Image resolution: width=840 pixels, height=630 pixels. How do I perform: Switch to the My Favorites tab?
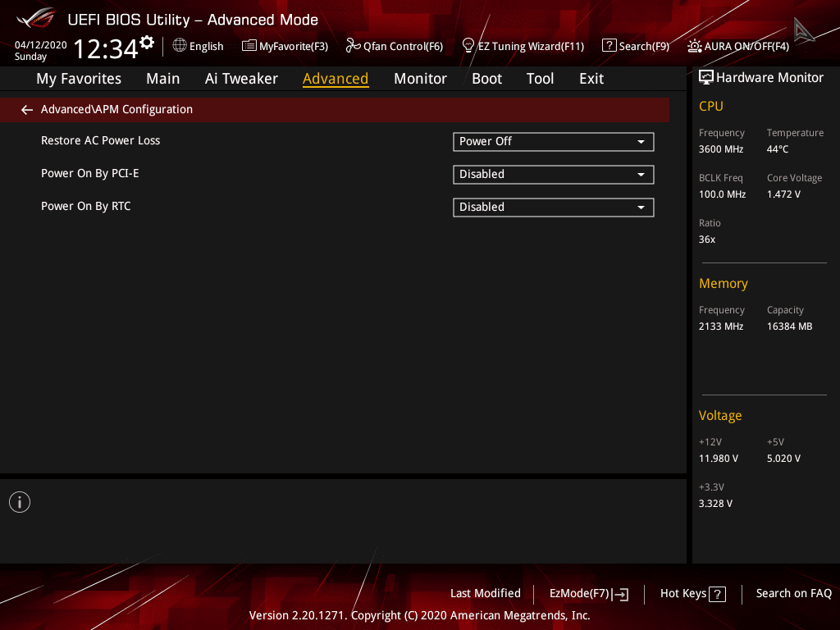click(79, 79)
